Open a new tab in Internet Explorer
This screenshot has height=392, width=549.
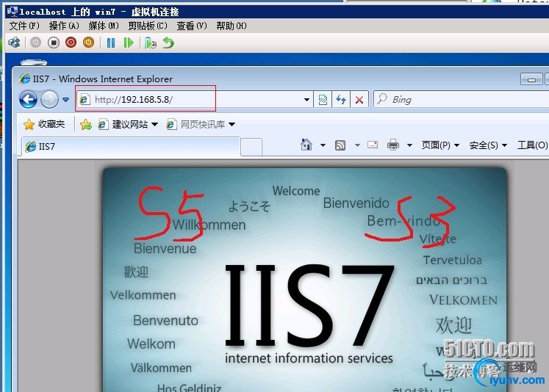[251, 147]
